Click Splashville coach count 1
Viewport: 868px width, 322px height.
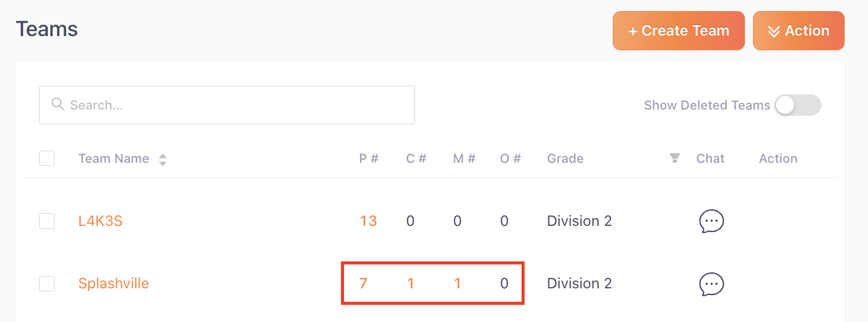(x=411, y=283)
